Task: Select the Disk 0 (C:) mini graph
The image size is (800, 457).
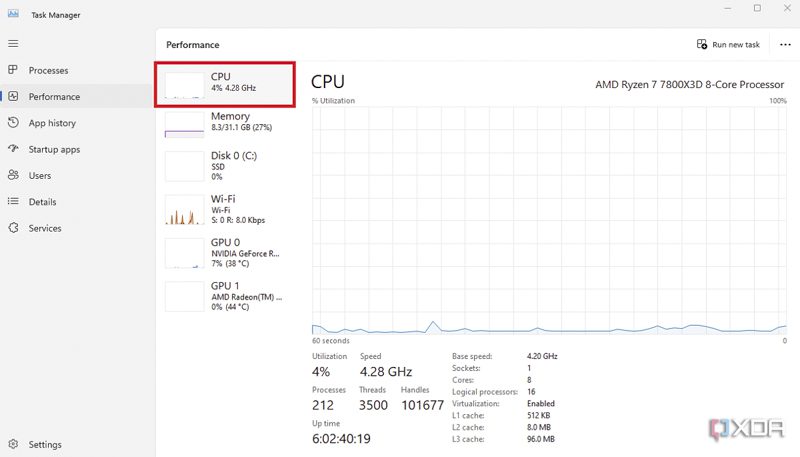Action: (185, 166)
